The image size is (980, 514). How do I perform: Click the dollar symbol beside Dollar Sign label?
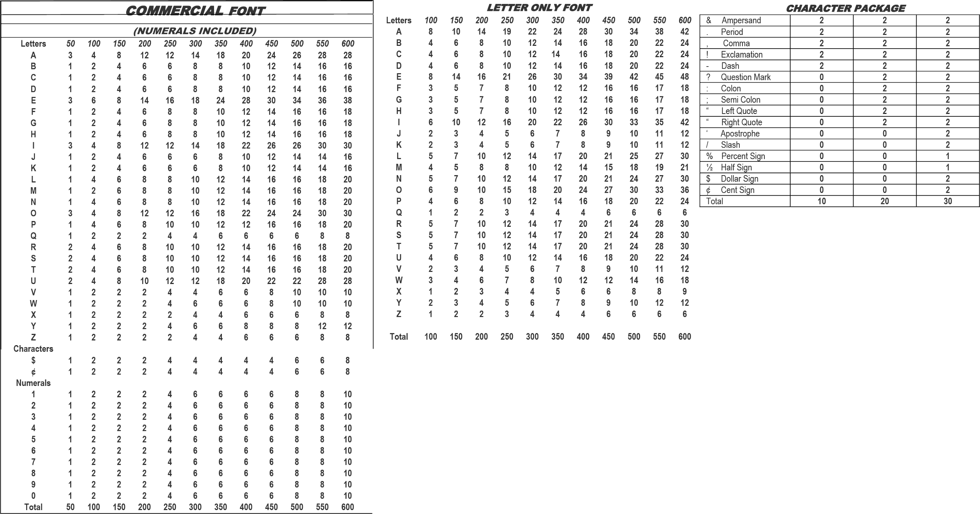(708, 179)
